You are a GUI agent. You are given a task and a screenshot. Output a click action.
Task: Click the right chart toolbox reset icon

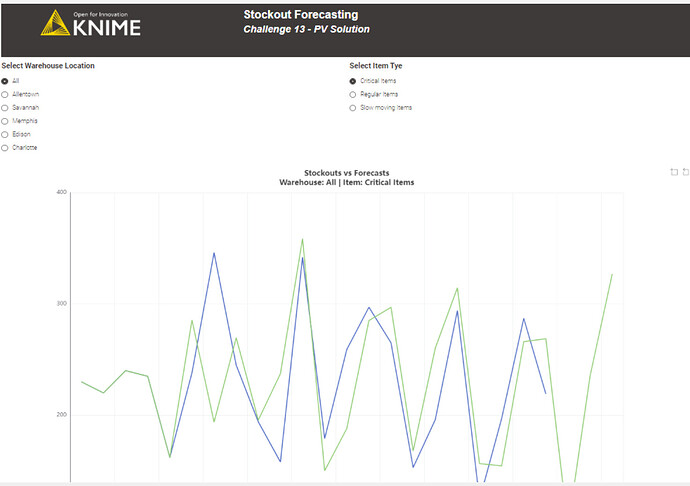point(685,172)
